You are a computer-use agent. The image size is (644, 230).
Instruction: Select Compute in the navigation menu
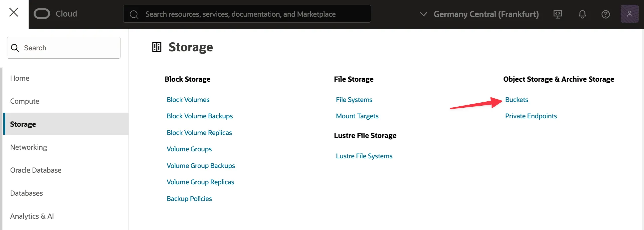pos(25,101)
